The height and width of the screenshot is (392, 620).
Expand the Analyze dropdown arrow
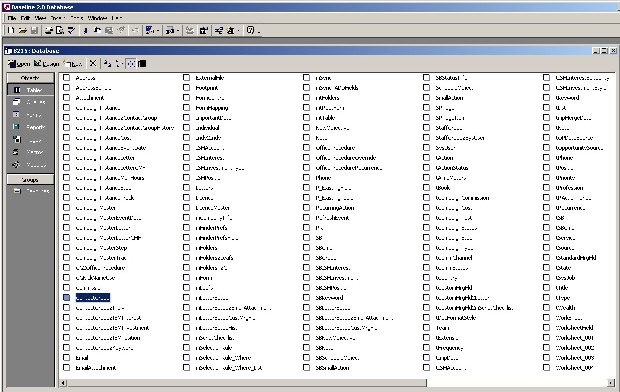click(178, 31)
